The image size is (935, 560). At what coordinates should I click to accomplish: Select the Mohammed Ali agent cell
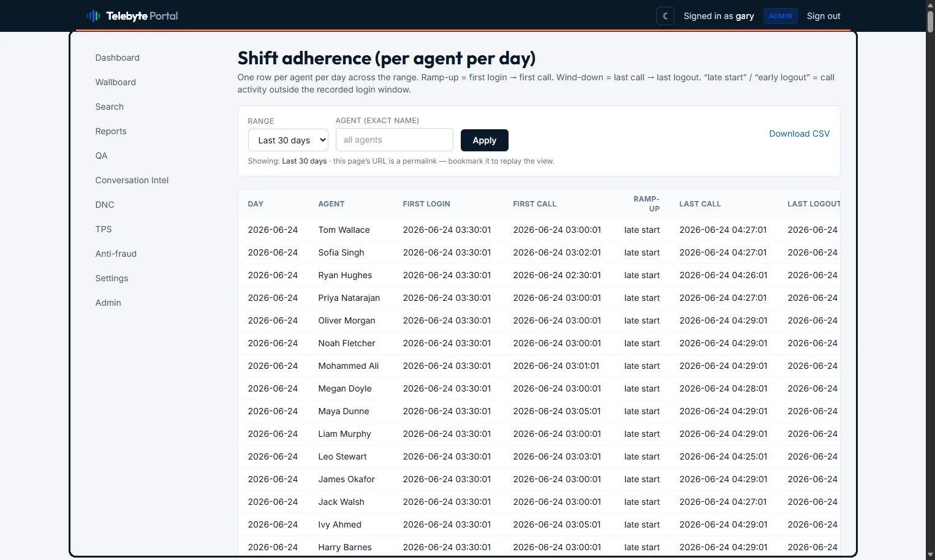[x=349, y=366]
